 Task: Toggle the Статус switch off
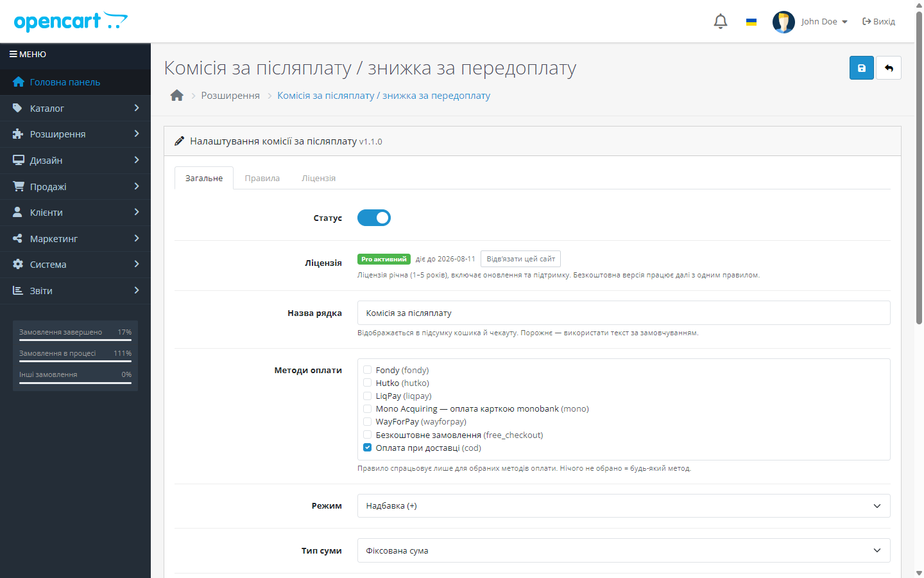click(374, 218)
